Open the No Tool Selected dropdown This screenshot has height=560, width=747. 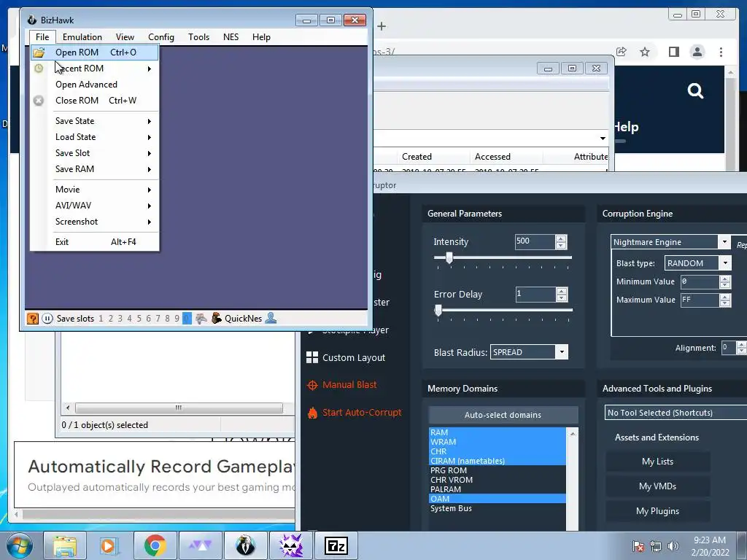coord(676,413)
